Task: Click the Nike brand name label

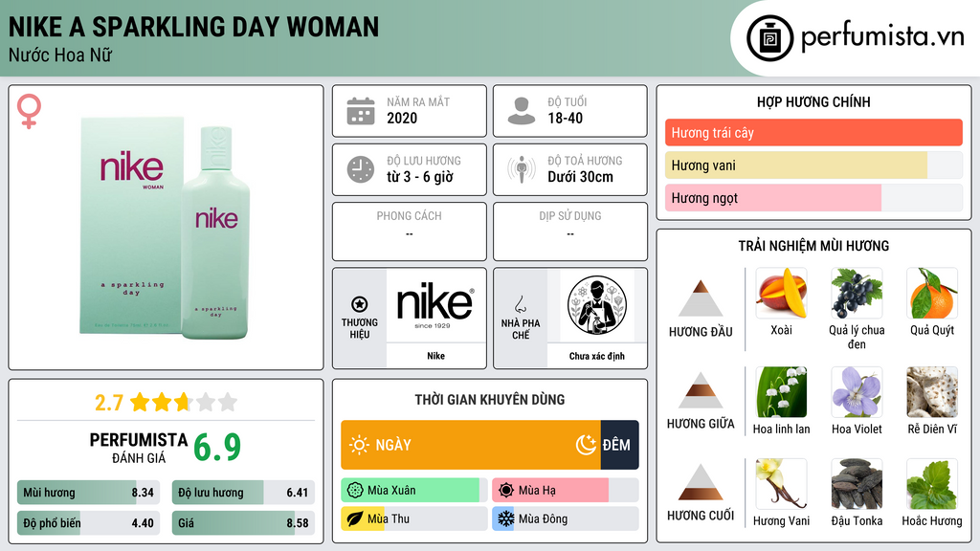Action: (x=435, y=356)
